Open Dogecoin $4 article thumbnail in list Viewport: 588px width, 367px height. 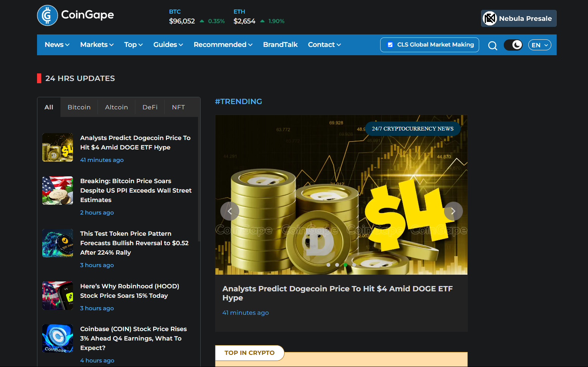(x=57, y=147)
